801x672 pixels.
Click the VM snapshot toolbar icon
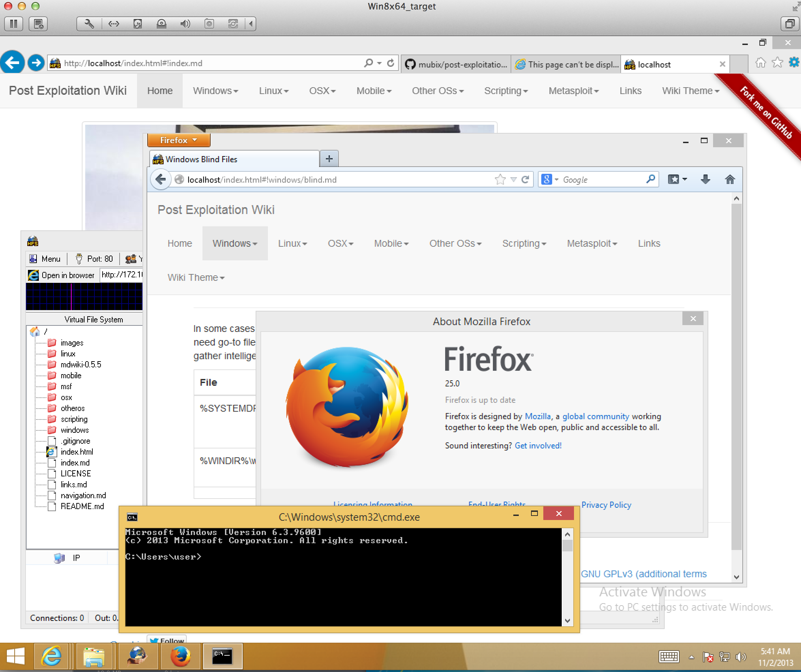point(38,24)
